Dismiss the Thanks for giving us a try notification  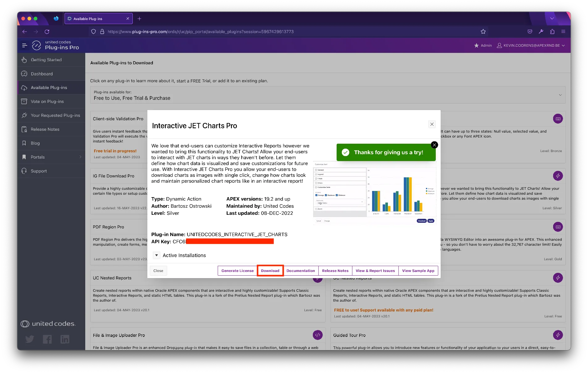pos(434,145)
